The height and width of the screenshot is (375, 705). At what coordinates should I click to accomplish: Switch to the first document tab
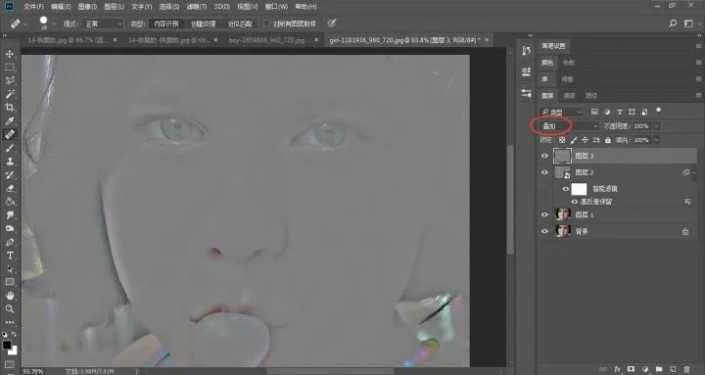point(67,40)
